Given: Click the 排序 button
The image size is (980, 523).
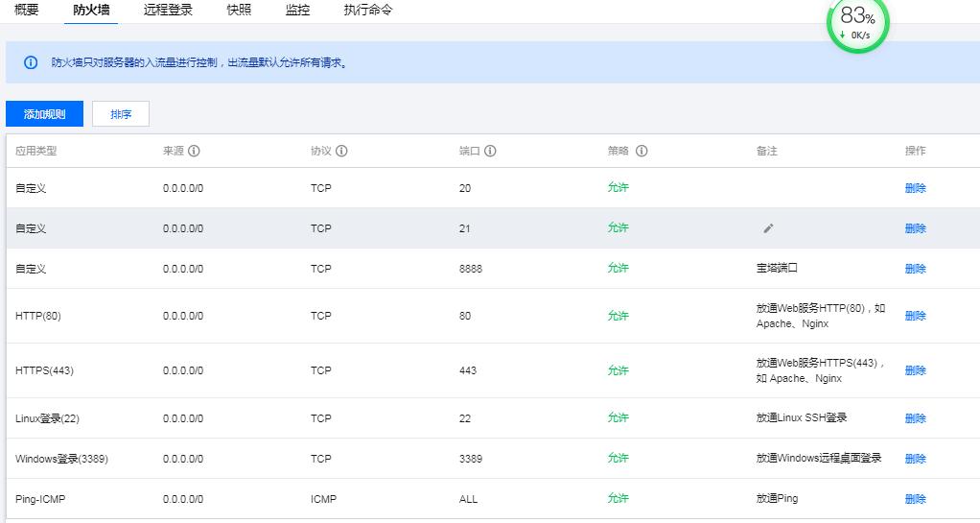Looking at the screenshot, I should 121,114.
